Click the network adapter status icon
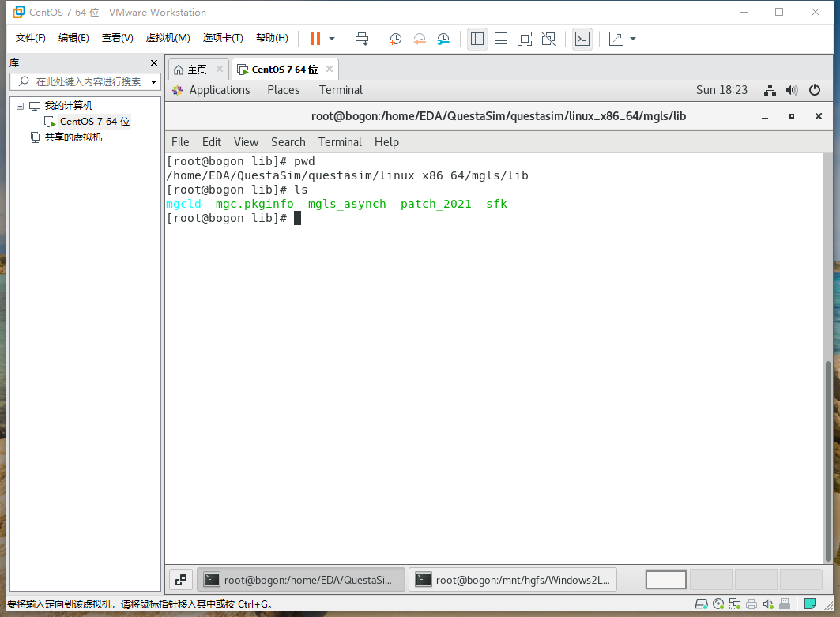 (x=735, y=604)
